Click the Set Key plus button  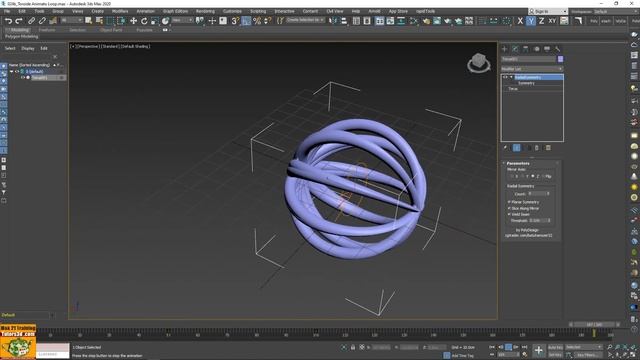pos(539,350)
